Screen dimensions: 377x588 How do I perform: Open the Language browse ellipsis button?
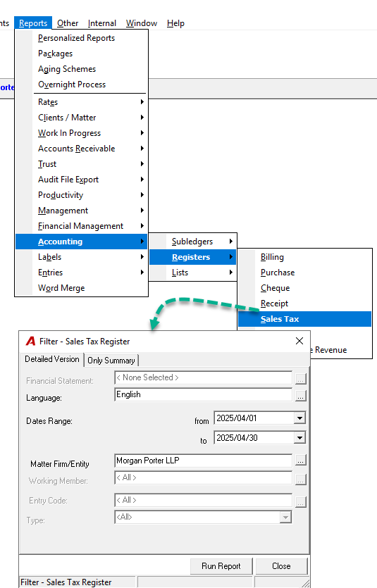(300, 396)
